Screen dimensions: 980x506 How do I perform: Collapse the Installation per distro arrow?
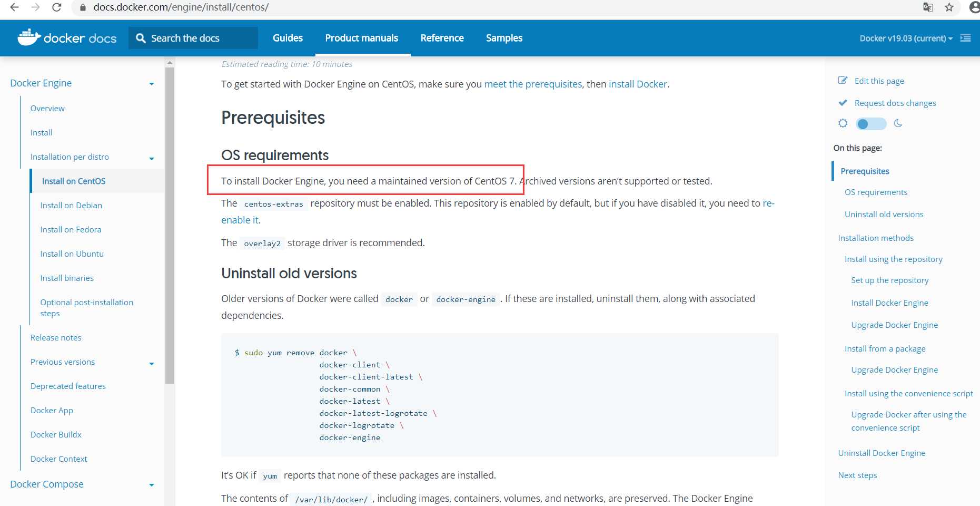152,158
